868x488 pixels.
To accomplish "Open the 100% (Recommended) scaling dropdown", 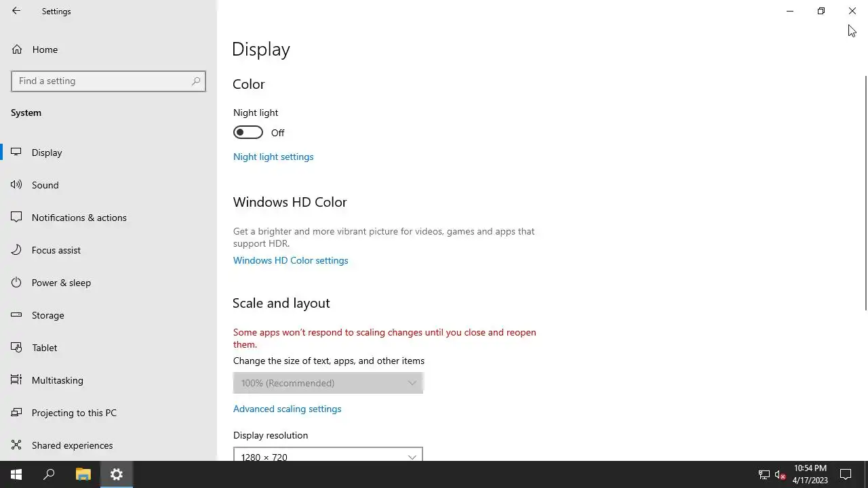I will pos(328,383).
